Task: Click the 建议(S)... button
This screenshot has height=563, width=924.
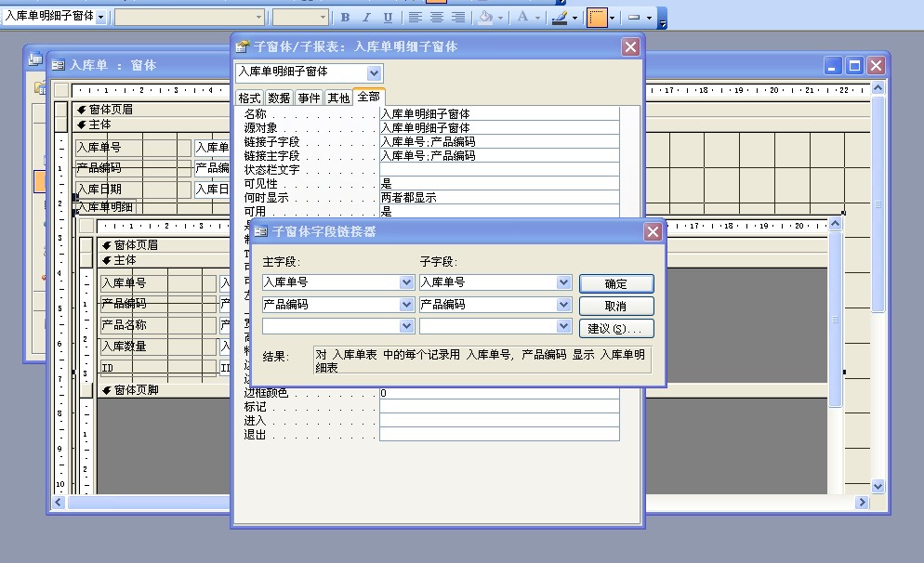Action: [x=616, y=329]
